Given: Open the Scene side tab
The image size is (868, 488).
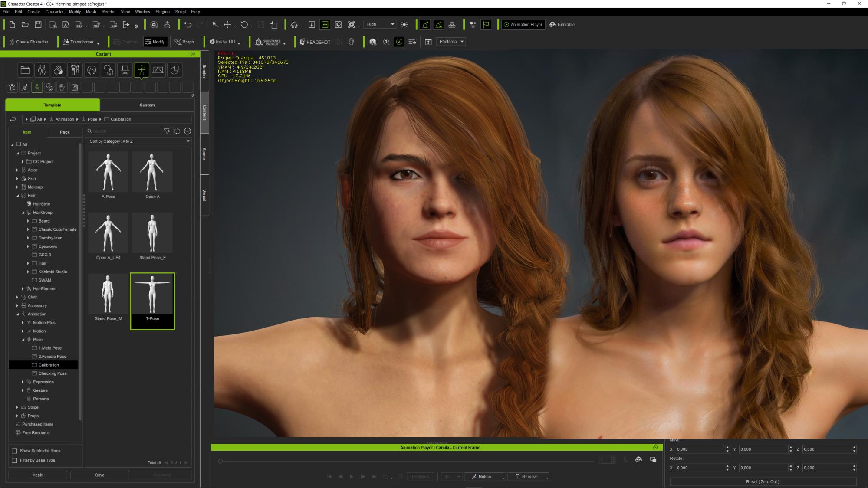Looking at the screenshot, I should (204, 154).
